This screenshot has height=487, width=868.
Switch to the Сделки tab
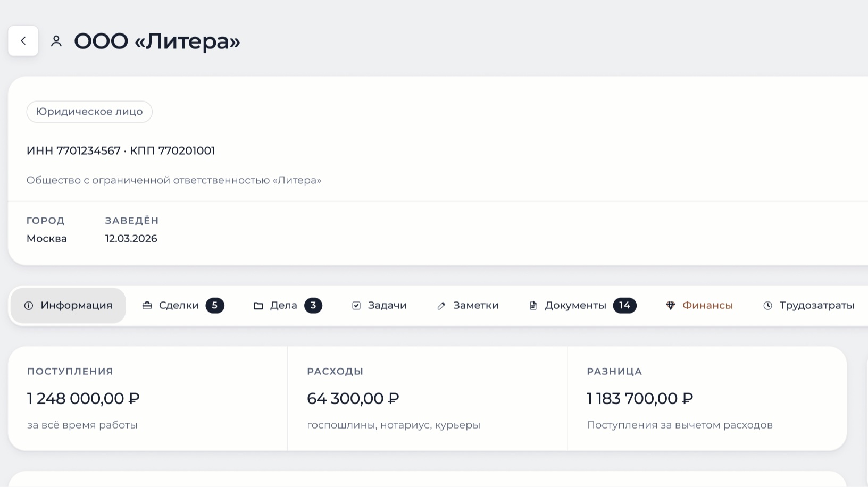point(183,306)
